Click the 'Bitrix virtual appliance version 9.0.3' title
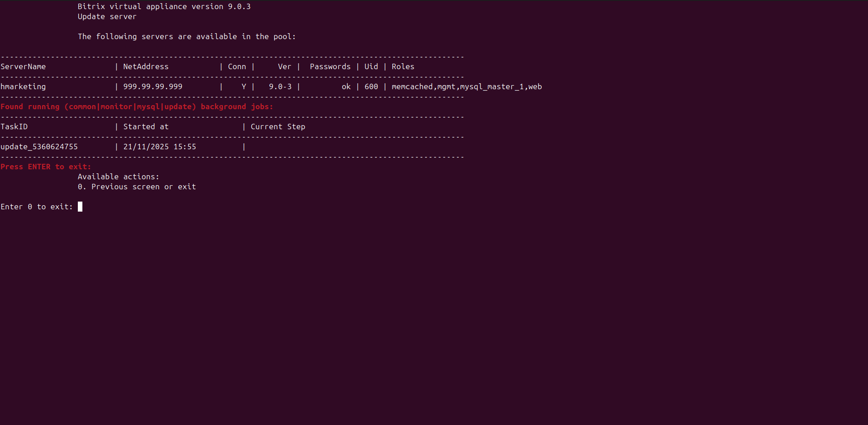This screenshot has width=868, height=425. pos(164,6)
